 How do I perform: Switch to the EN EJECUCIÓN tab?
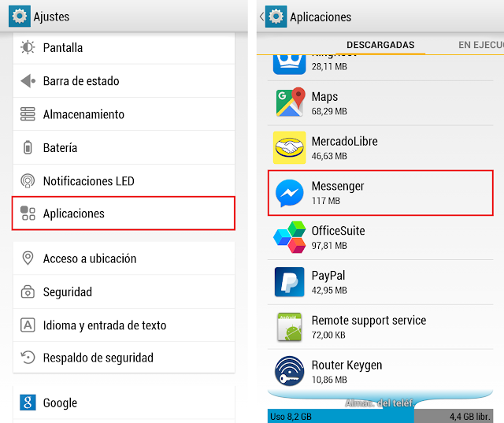[x=481, y=45]
